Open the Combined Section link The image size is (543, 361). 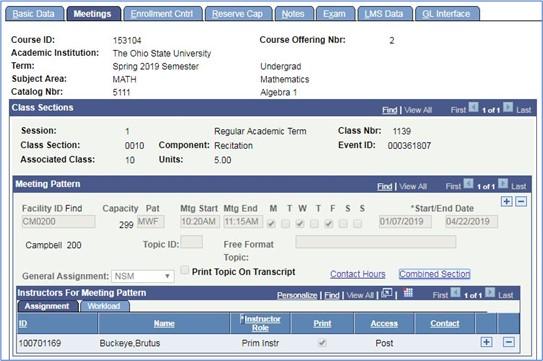[435, 274]
